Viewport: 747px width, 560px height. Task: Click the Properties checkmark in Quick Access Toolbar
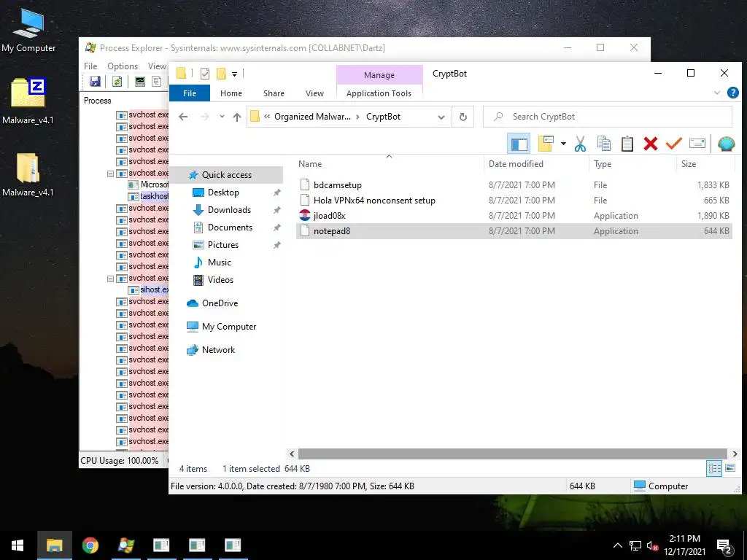pos(205,74)
